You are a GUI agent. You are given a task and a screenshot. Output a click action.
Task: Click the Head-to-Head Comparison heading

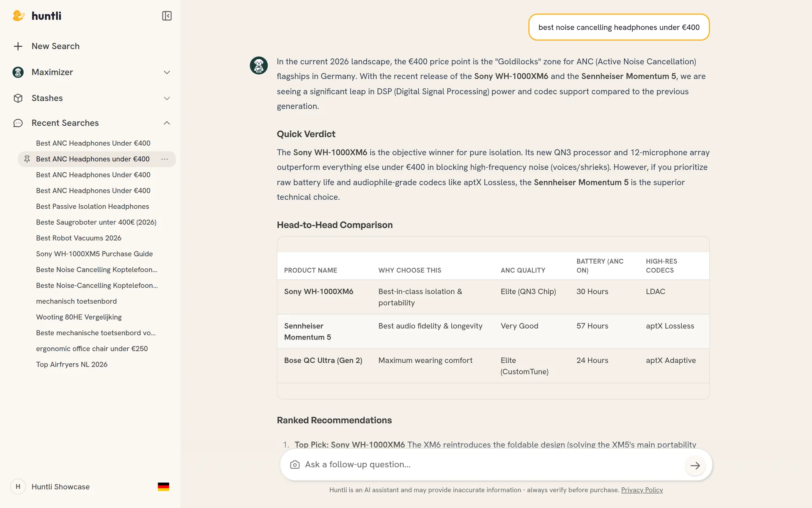click(x=335, y=225)
